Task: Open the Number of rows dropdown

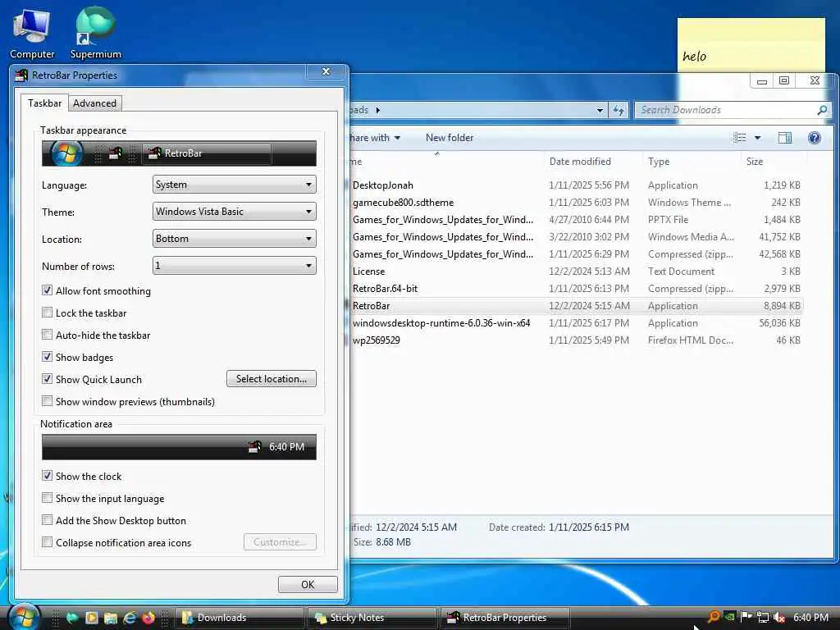Action: pos(234,265)
